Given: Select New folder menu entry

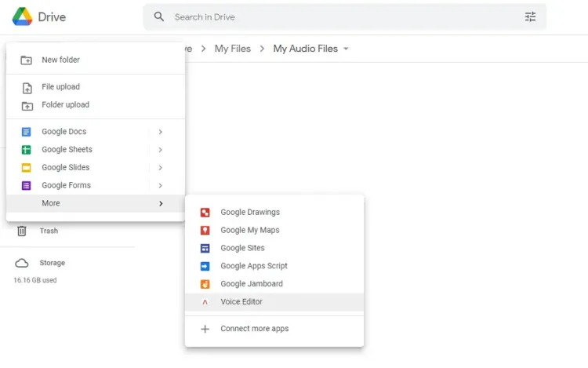Looking at the screenshot, I should point(96,60).
